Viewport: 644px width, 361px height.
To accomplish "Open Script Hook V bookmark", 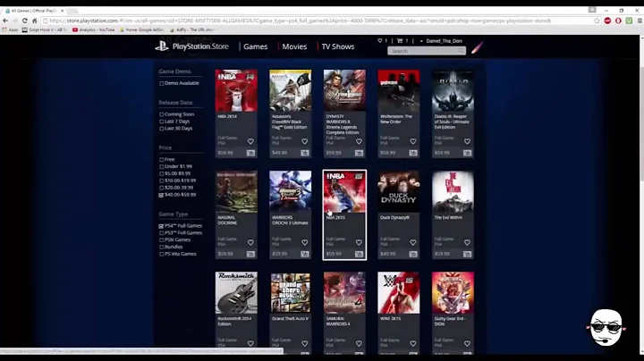I will coord(45,29).
